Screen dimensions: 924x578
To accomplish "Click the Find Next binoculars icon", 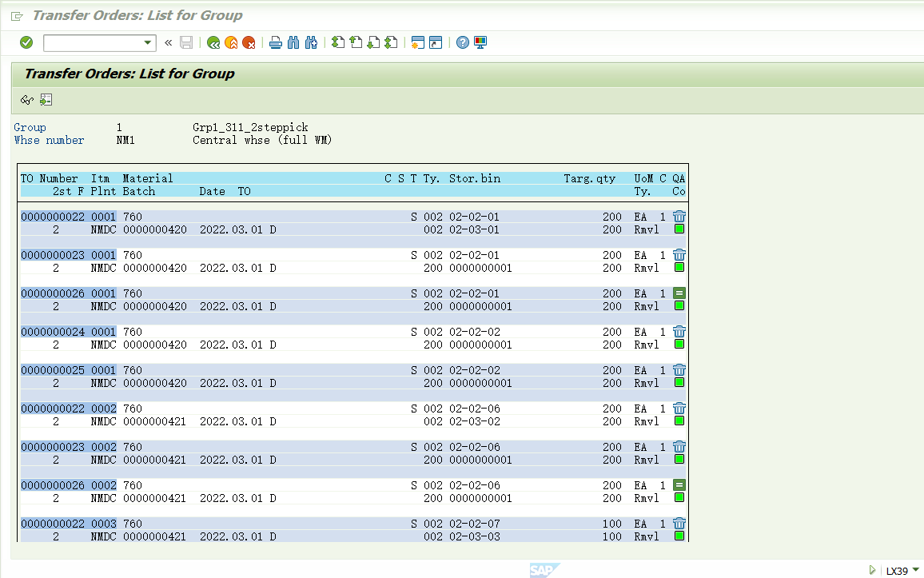I will [311, 42].
